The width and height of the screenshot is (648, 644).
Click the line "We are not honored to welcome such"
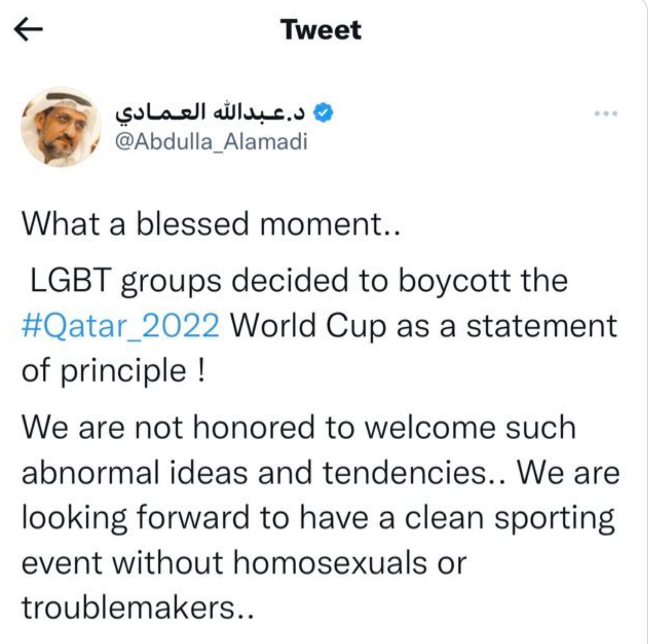(x=299, y=427)
